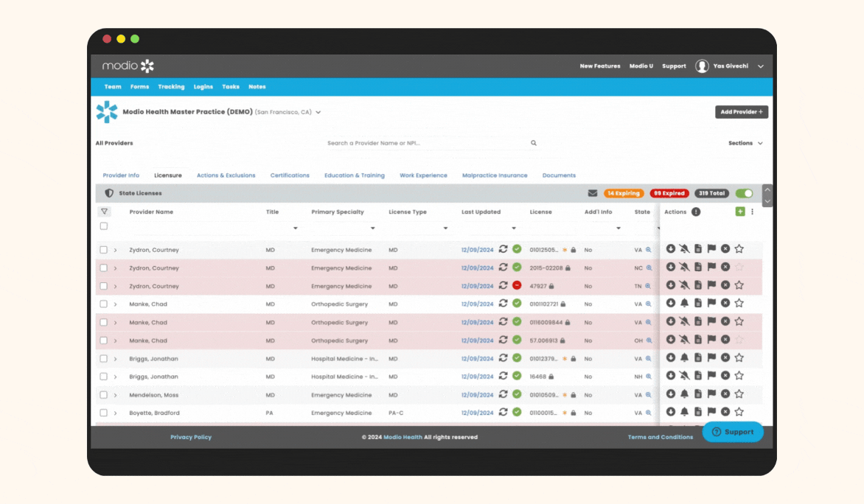Click the envelope email icon in State Licenses bar

point(593,194)
